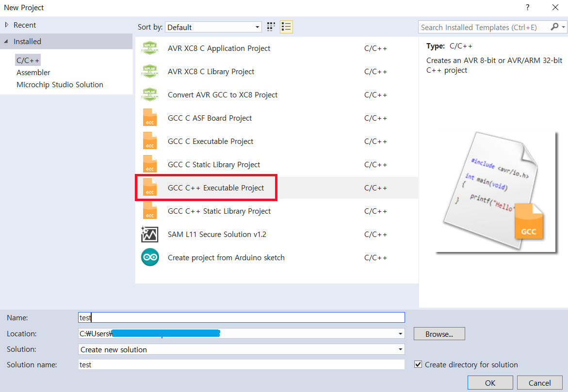Click the search magnifier icon

[554, 27]
